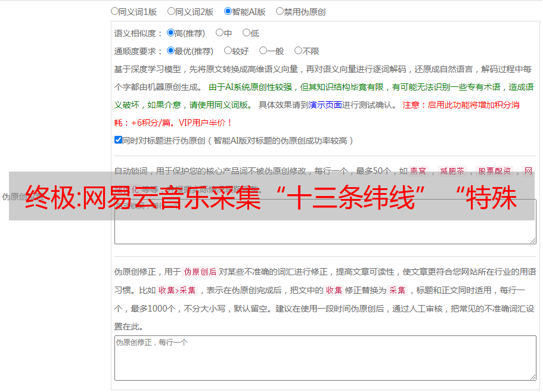Set 语义相似度 to 低
The image size is (543, 392).
pyautogui.click(x=246, y=33)
